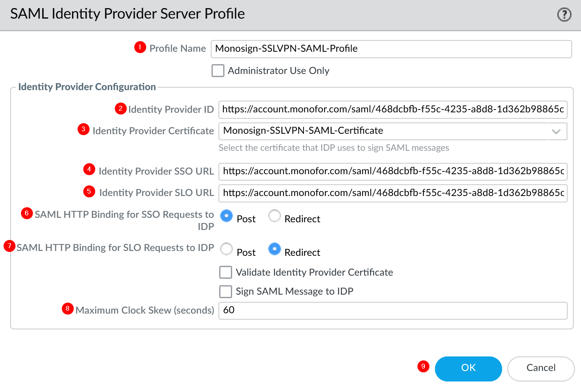581x392 pixels.
Task: Expand the Identity Provider Certificate dropdown arrow
Action: tap(556, 131)
